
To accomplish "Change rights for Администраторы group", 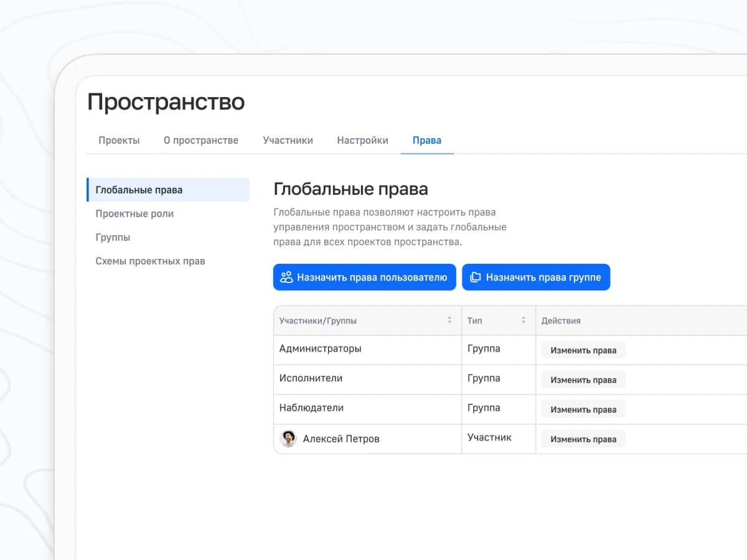I will 583,350.
